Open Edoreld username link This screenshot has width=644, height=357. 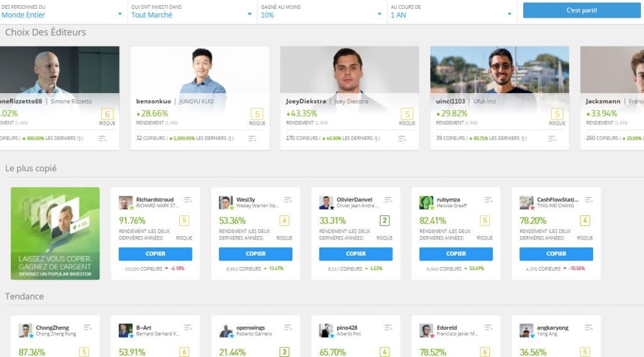[x=447, y=328]
